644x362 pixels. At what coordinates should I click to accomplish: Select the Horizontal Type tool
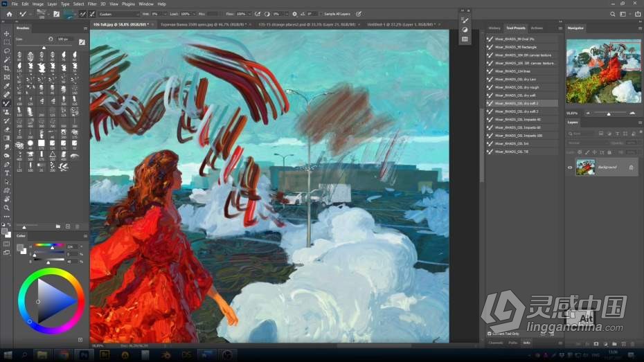tap(6, 173)
